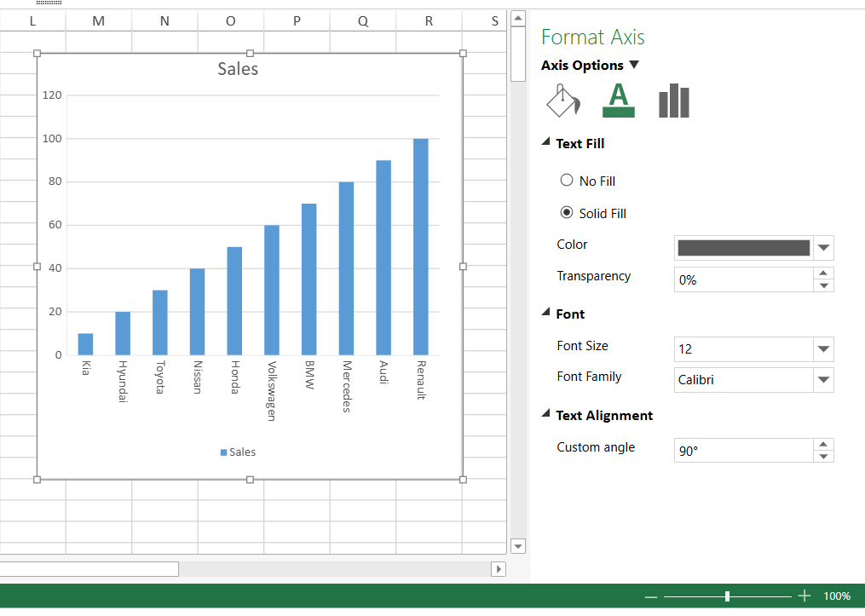Viewport: 865px width, 616px height.
Task: Select the Audi bar in the chart
Action: coord(383,257)
